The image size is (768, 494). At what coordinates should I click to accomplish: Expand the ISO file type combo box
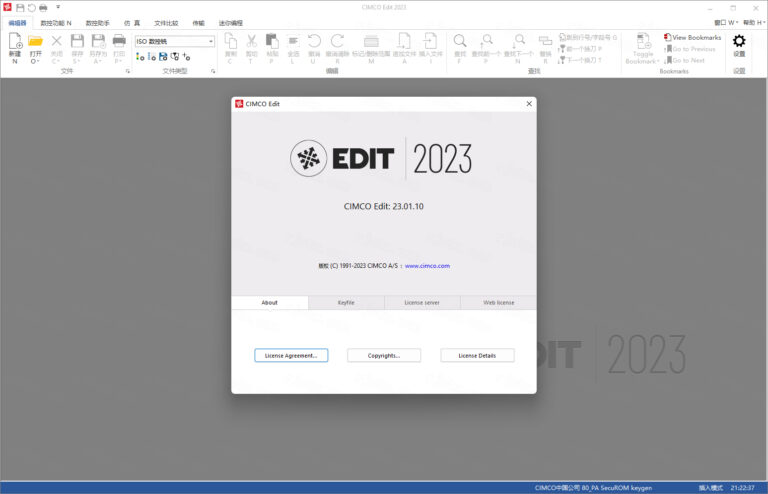211,42
